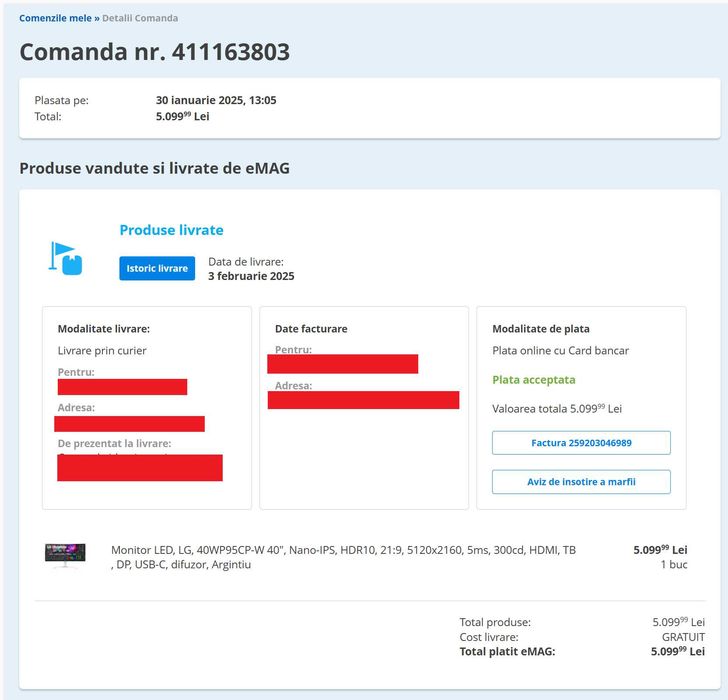Screen dimensions: 728x700
Task: Click the Istoric livrare button
Action: tap(157, 268)
